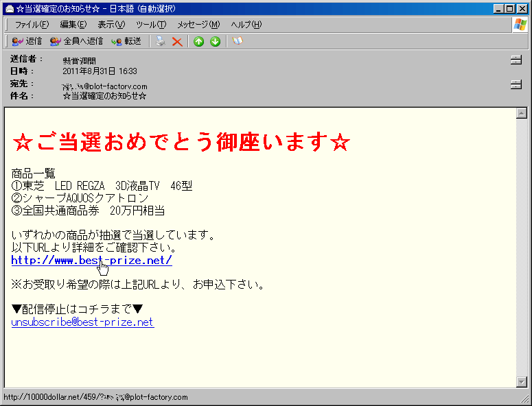Go to next message with the down arrow
Image resolution: width=532 pixels, height=406 pixels.
click(x=215, y=42)
